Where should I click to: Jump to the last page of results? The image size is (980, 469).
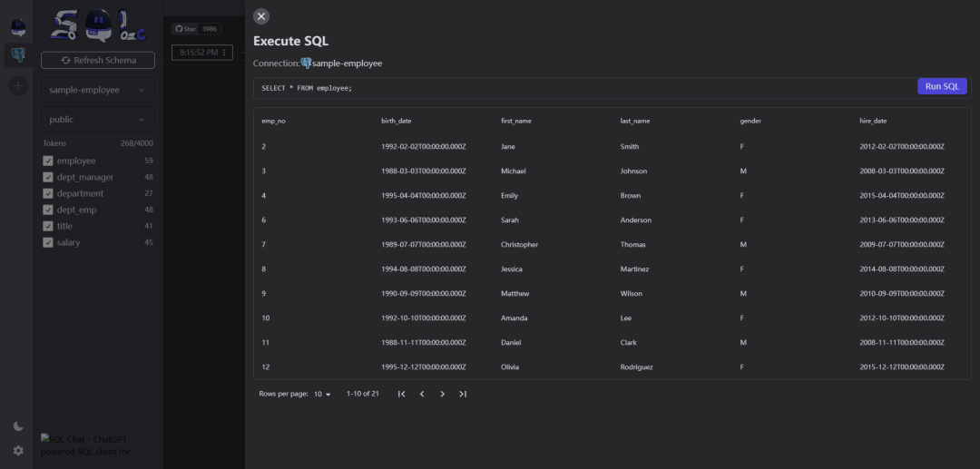tap(463, 394)
